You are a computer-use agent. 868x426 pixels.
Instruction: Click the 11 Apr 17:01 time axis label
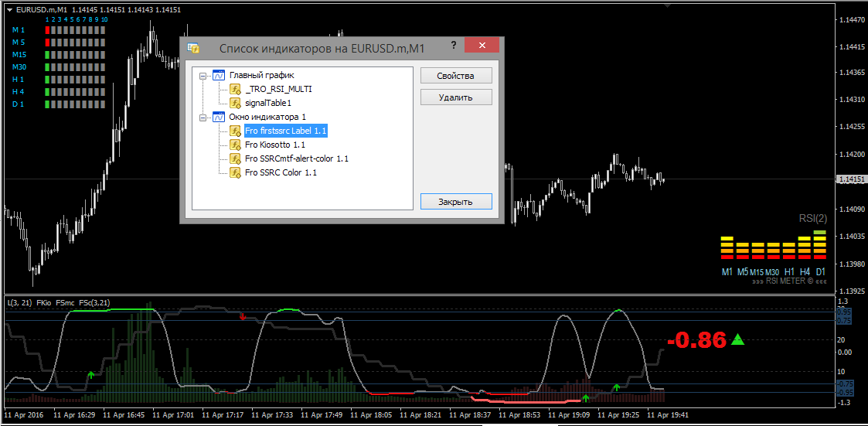pos(174,414)
